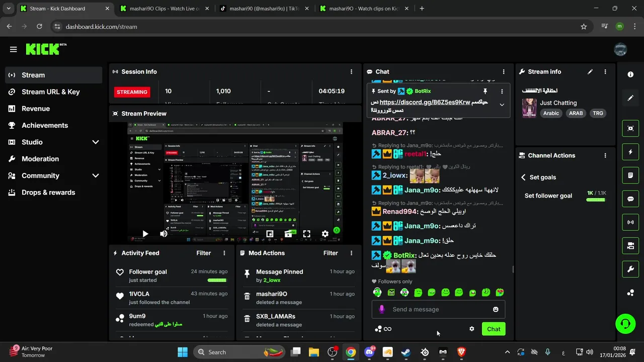Open stream preview settings gear
Viewport: 644px width, 362px height.
325,234
